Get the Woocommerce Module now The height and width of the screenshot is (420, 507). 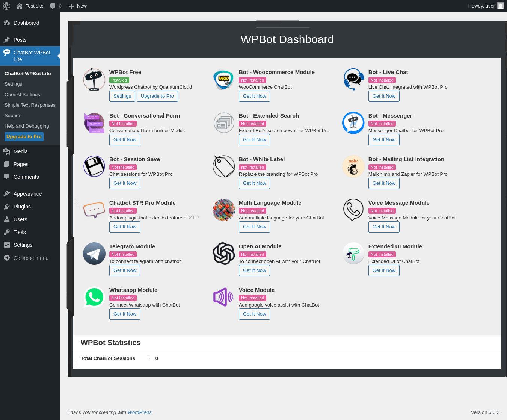tap(254, 96)
